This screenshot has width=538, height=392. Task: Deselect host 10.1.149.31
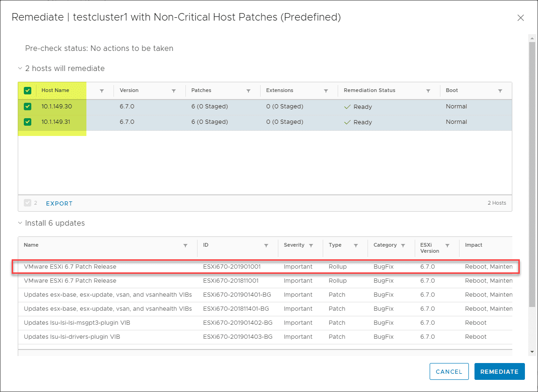(27, 122)
